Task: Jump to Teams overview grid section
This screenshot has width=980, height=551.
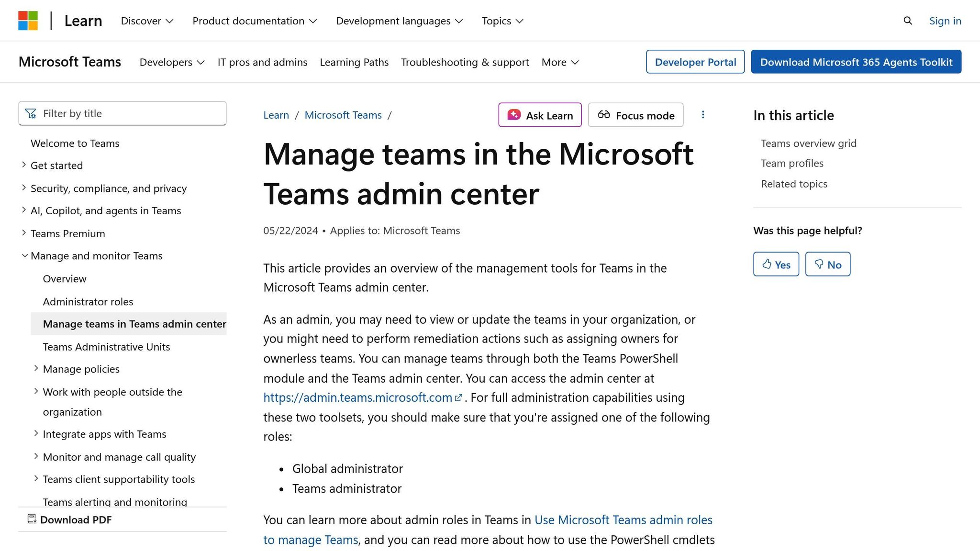Action: [809, 143]
